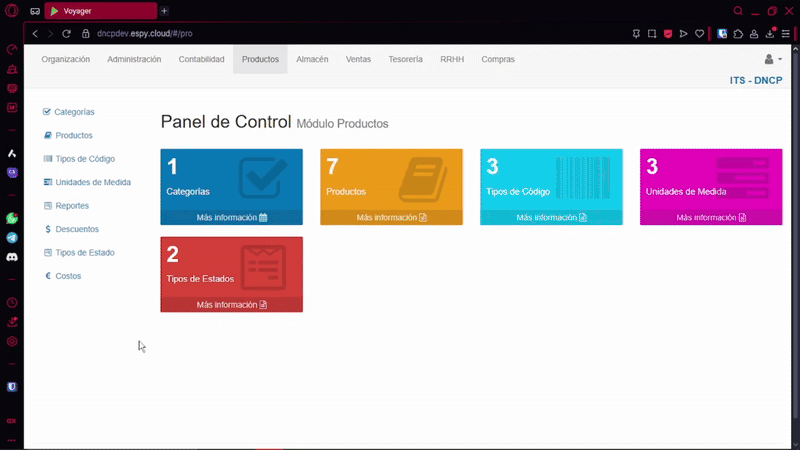
Task: Click Más información on Productos card
Action: 391,218
